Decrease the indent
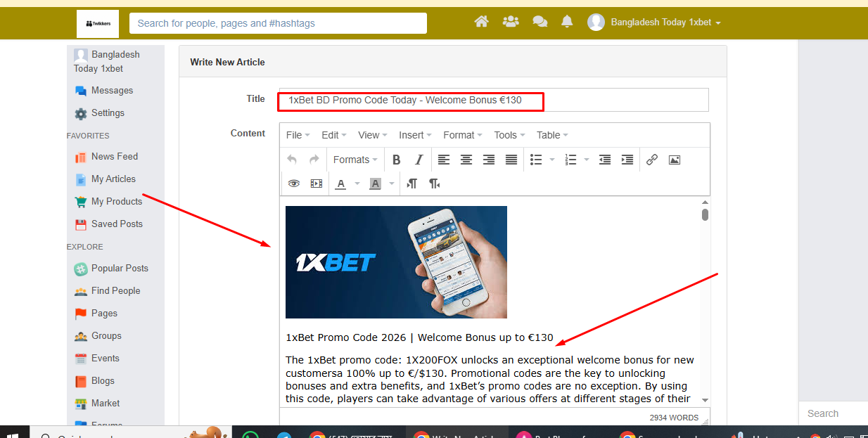868x438 pixels. coord(605,160)
